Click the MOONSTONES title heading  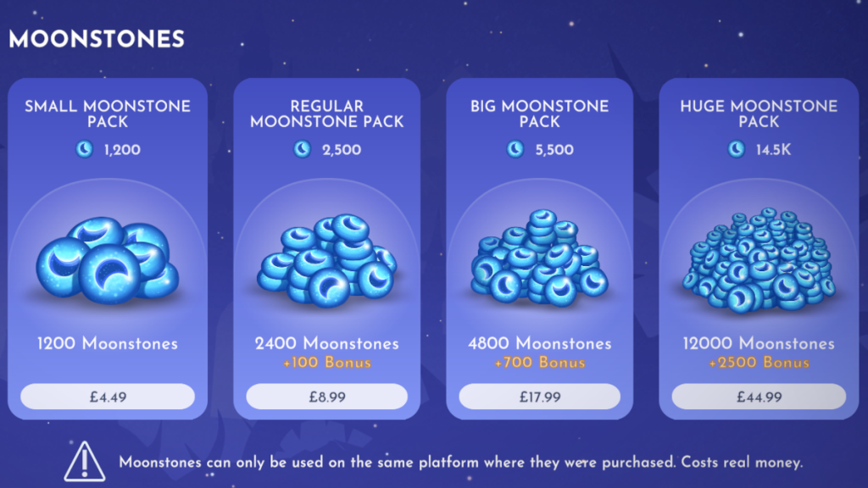96,39
